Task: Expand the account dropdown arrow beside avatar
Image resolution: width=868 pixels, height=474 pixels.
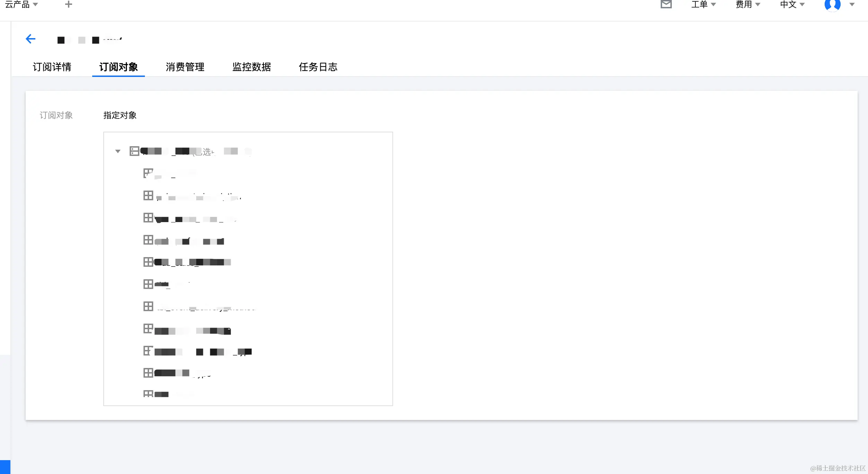Action: click(852, 5)
